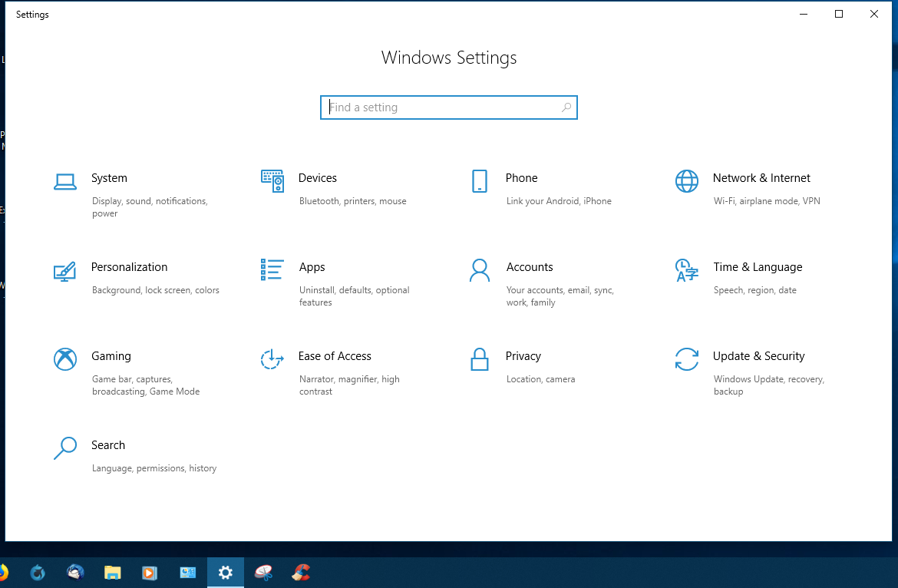898x588 pixels.
Task: Click the Ease of Access link
Action: point(335,356)
